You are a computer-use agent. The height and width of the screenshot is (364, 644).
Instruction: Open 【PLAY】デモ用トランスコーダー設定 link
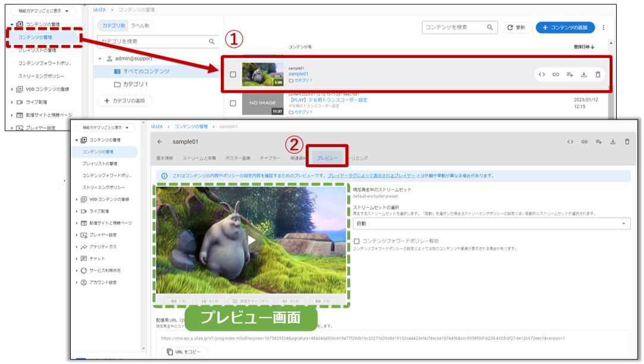tap(328, 100)
